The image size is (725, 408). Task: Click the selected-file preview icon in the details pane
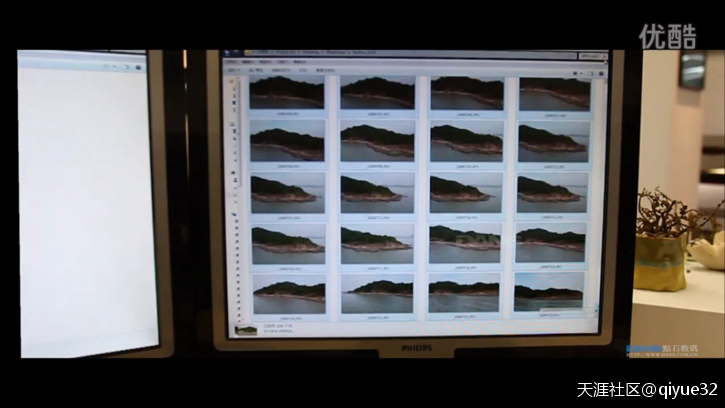tap(241, 328)
